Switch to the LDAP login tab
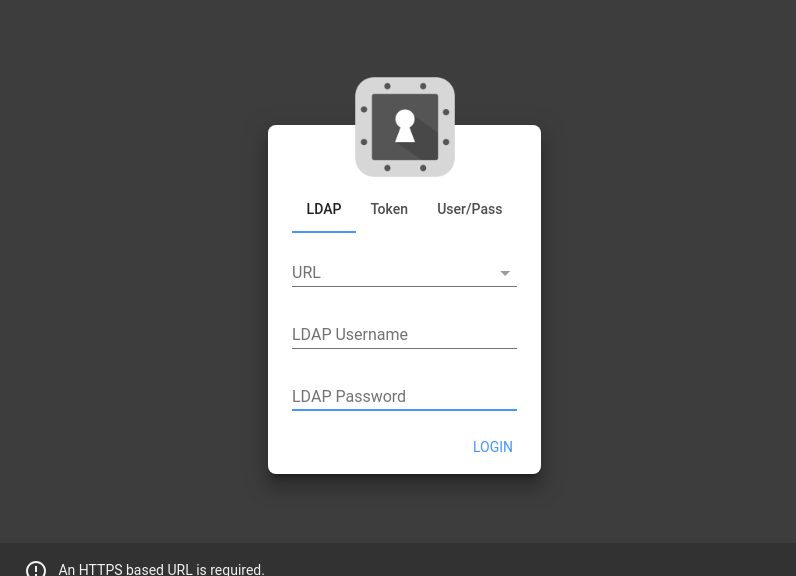Viewport: 796px width, 576px height. tap(324, 209)
